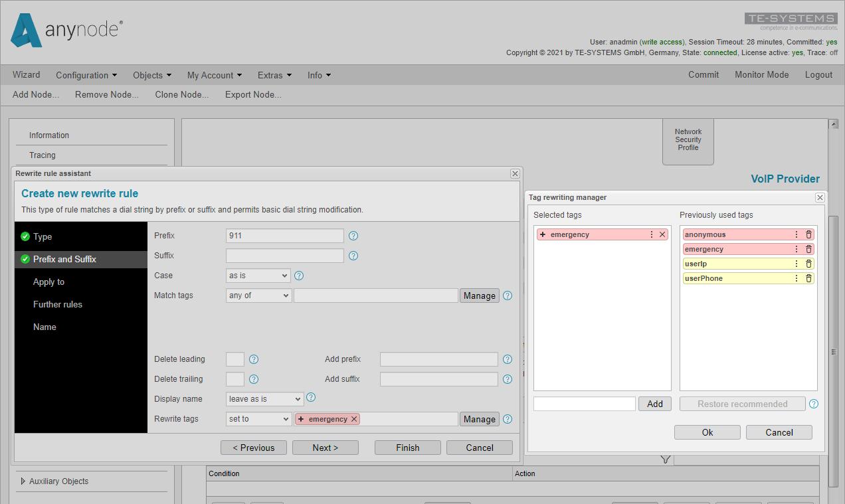
Task: Remove emergency tag chip in Rewrite tags
Action: tap(354, 419)
